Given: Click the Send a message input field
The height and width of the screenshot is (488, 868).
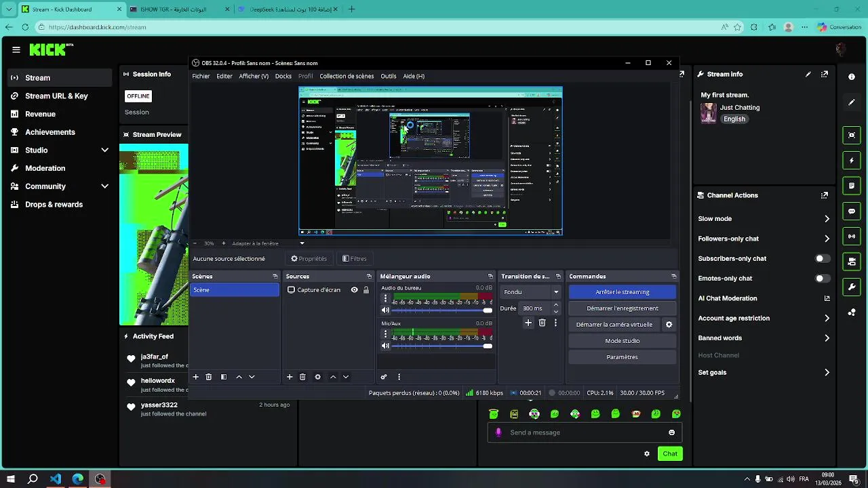Looking at the screenshot, I should click(585, 432).
